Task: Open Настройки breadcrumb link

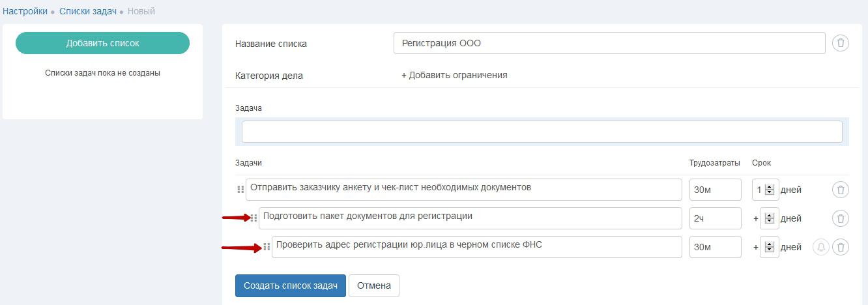Action: 25,11
